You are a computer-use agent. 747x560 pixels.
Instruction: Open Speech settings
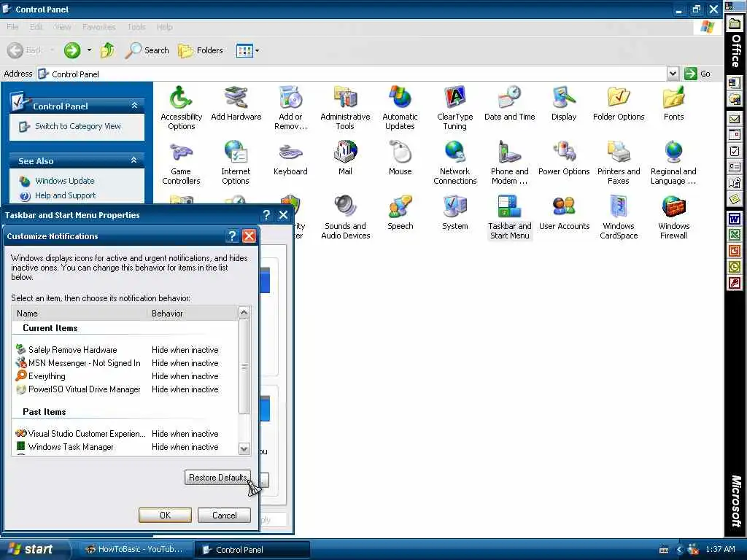(x=400, y=213)
